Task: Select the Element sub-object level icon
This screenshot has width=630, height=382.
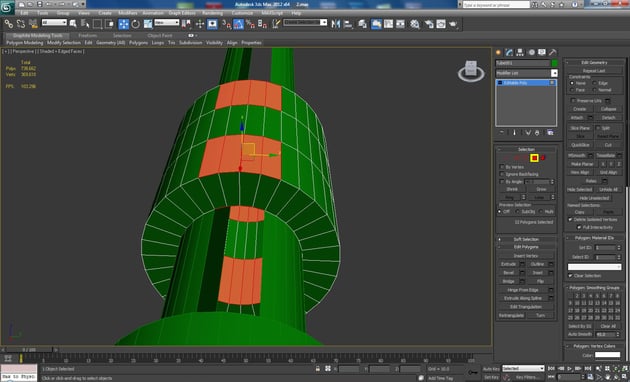Action: click(x=543, y=158)
